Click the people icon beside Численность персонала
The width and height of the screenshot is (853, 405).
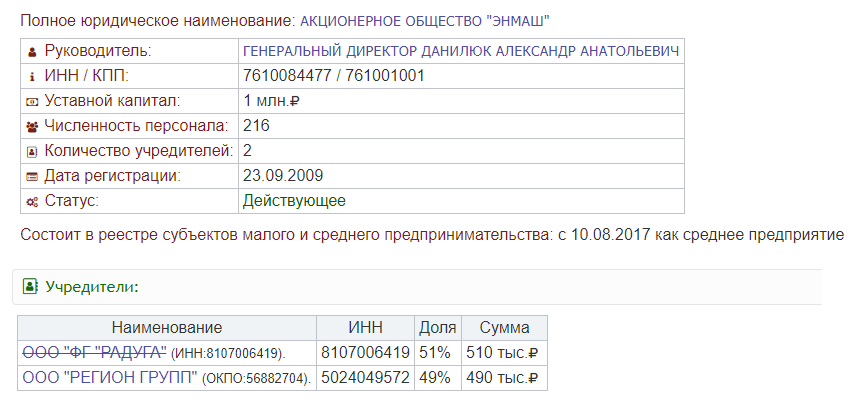(32, 127)
